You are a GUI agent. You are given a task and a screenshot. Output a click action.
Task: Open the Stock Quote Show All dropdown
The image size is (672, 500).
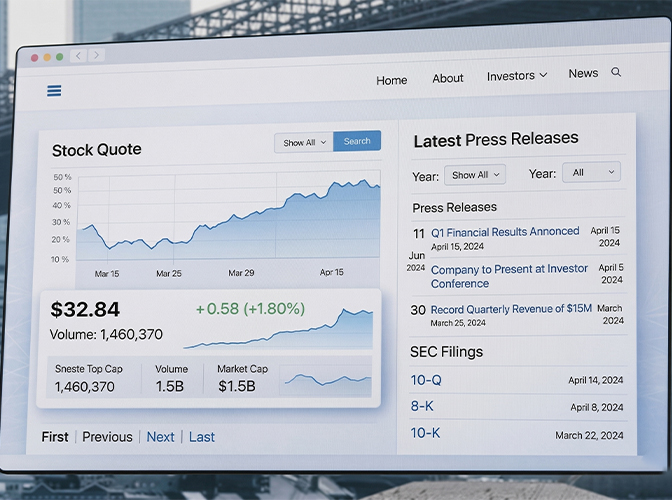(304, 142)
